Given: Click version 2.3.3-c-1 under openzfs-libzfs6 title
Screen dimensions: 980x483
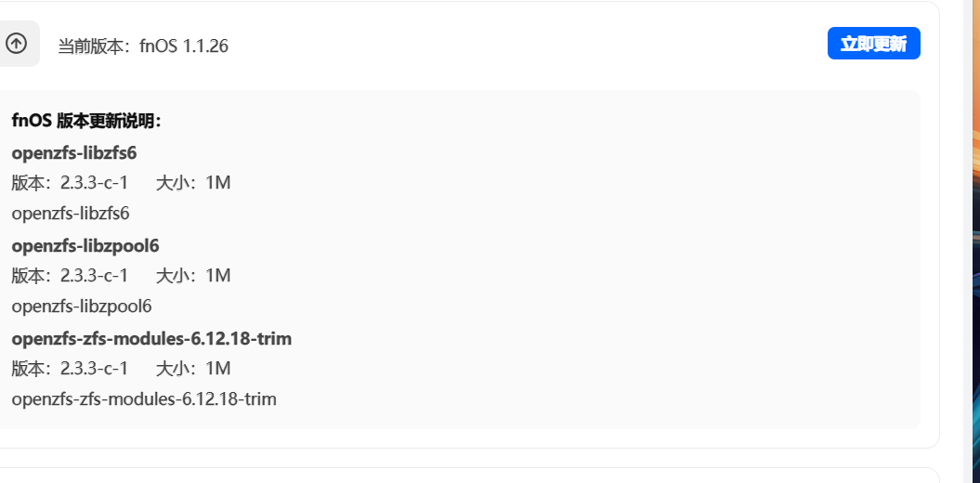Looking at the screenshot, I should click(70, 183).
